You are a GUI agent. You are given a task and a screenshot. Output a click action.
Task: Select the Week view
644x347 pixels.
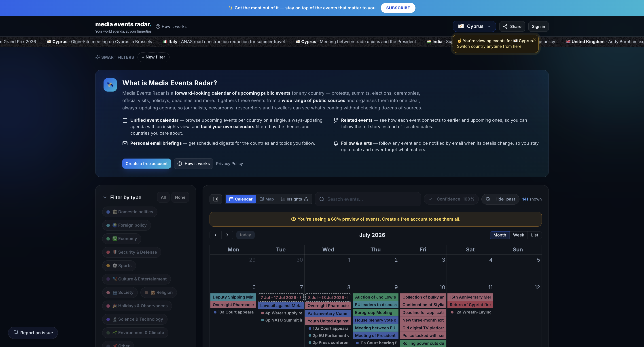pyautogui.click(x=519, y=235)
